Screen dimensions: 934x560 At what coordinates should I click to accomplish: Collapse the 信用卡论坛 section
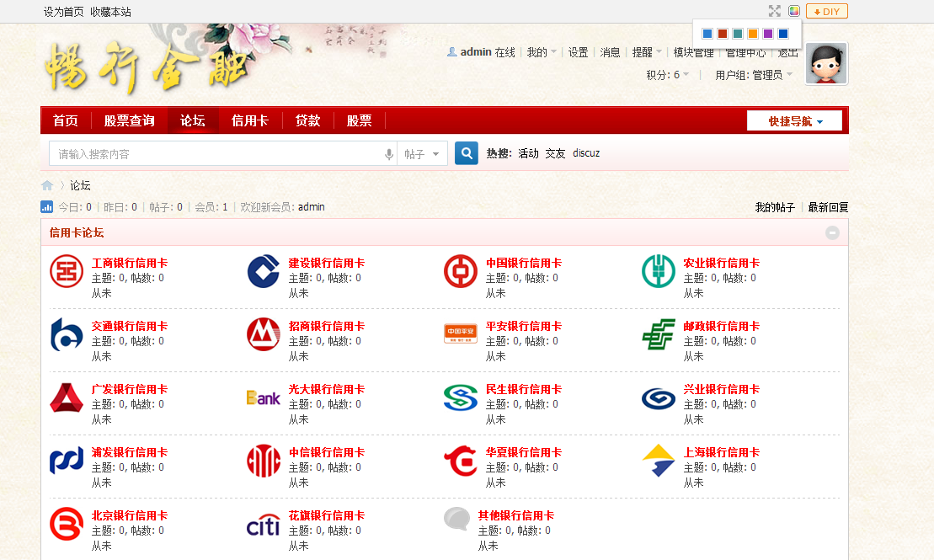coord(832,233)
